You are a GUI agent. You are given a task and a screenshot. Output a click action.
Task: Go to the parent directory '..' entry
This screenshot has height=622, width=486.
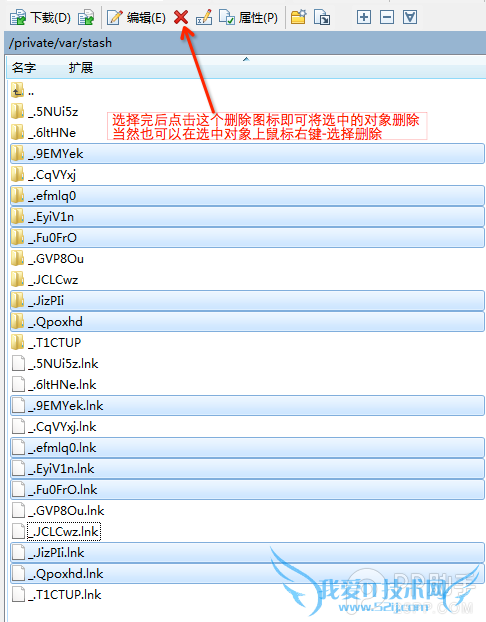click(23, 91)
